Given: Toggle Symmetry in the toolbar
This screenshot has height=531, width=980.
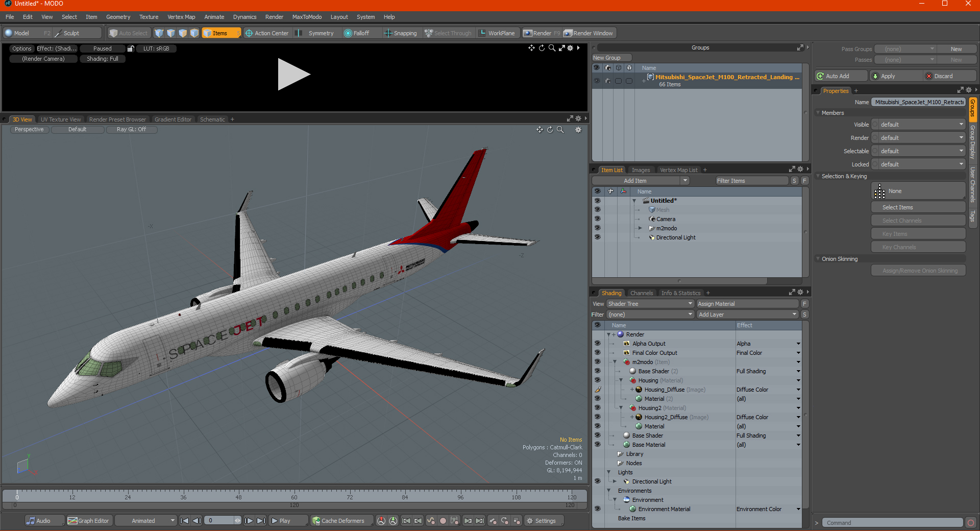Looking at the screenshot, I should pyautogui.click(x=316, y=33).
